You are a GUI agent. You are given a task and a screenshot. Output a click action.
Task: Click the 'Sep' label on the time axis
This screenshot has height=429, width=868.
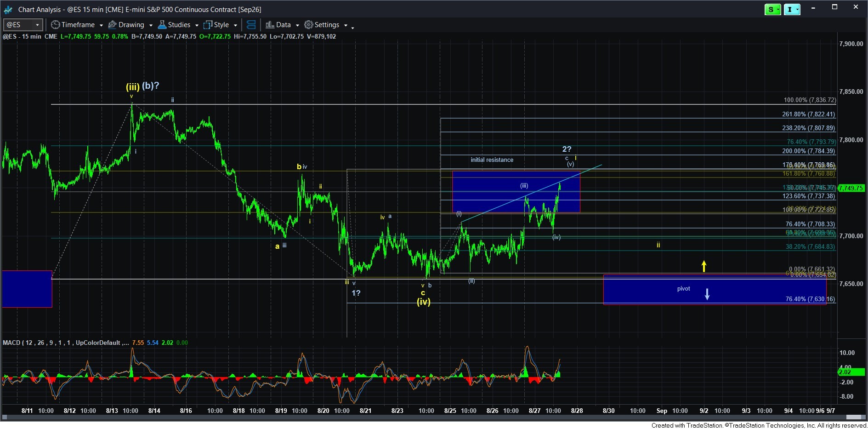(x=662, y=411)
